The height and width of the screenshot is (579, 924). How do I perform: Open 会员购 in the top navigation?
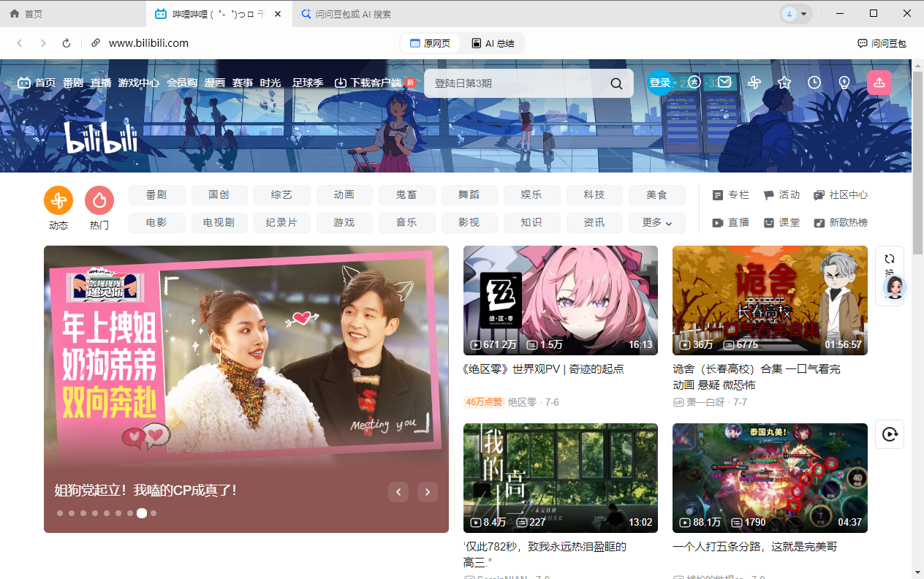coord(182,83)
